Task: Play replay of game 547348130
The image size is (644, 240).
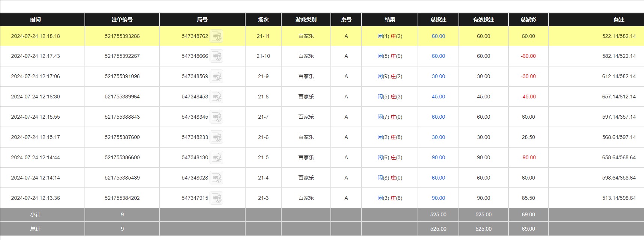Action: pyautogui.click(x=217, y=157)
